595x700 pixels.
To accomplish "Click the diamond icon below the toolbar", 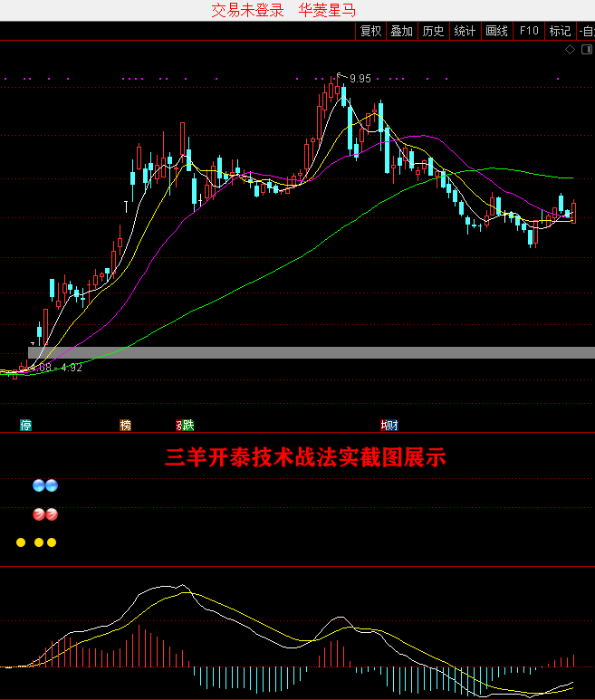I will 570,51.
